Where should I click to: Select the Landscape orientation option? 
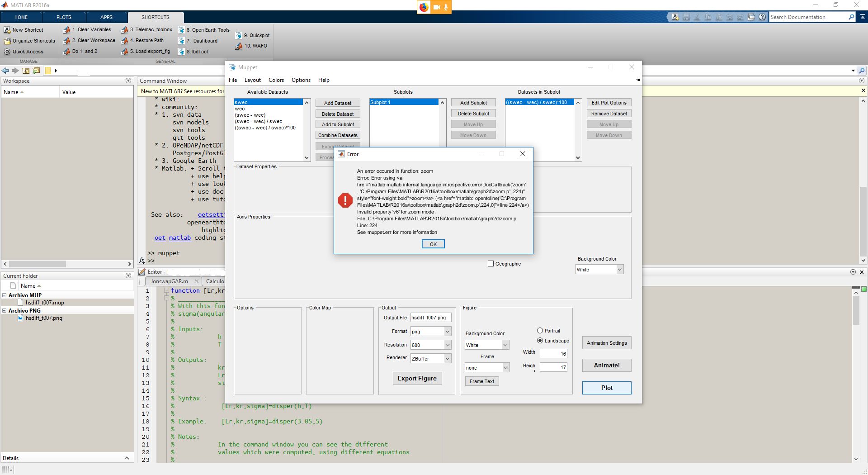tap(540, 341)
